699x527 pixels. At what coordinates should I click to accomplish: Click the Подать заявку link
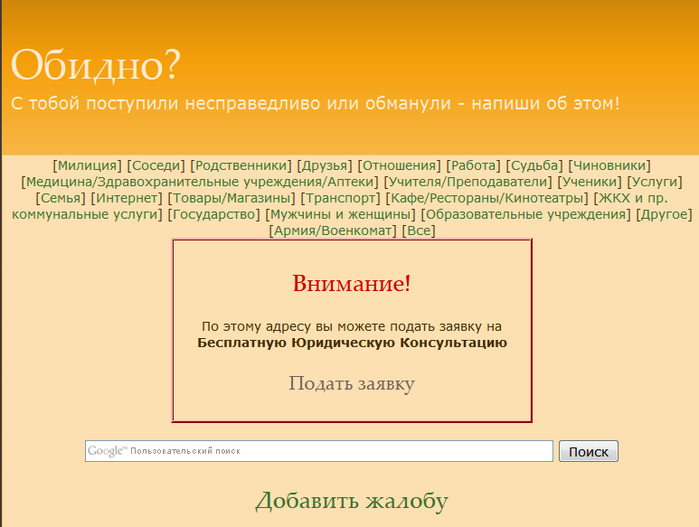[352, 383]
